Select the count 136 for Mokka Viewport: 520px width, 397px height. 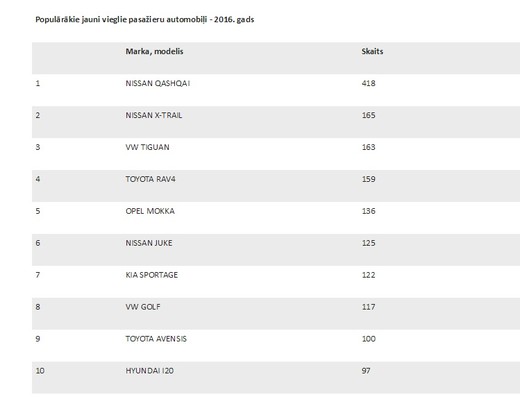pyautogui.click(x=368, y=211)
